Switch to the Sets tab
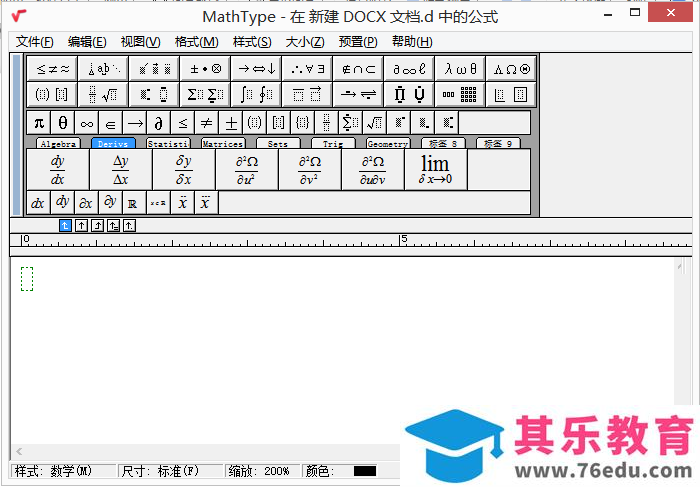Screen dimensions: 700x487 278,143
